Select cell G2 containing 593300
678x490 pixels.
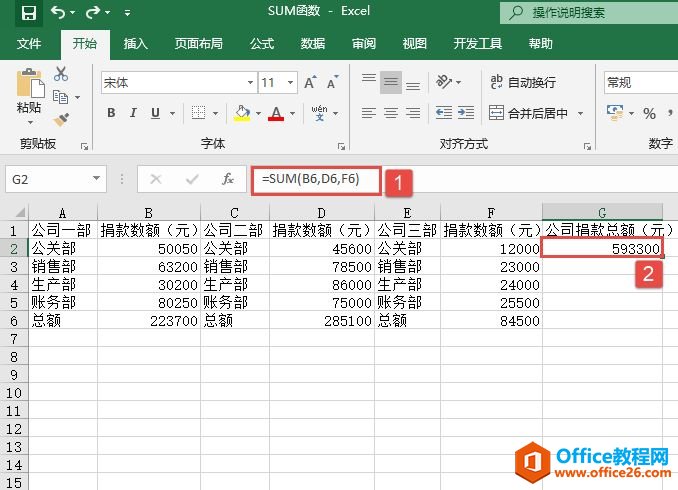click(602, 249)
